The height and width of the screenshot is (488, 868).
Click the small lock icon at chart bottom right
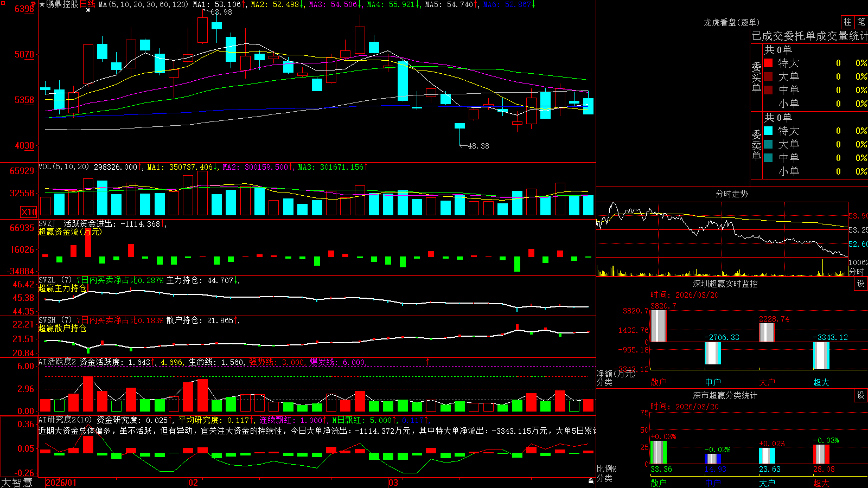coord(591,481)
